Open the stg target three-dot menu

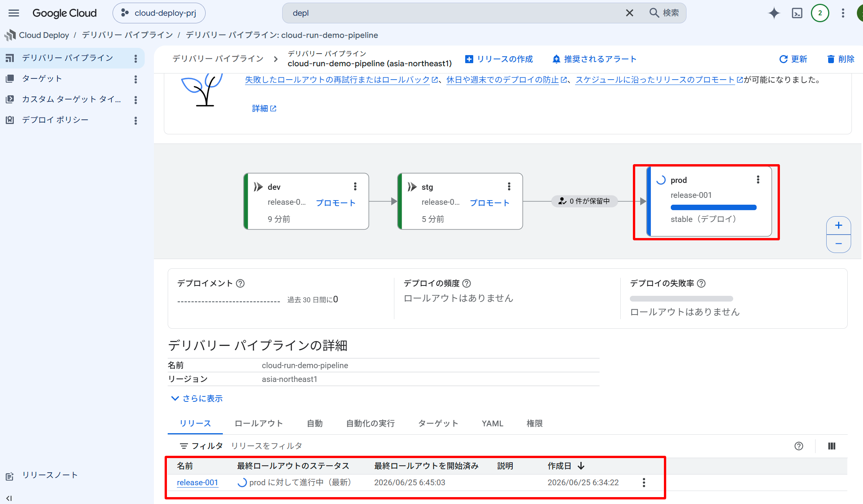pyautogui.click(x=509, y=186)
